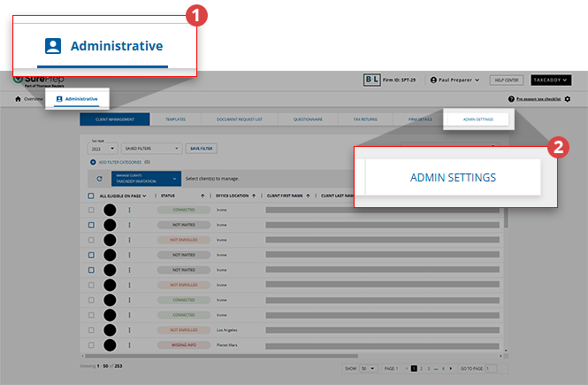
Task: Click the BL firm logo
Action: click(x=371, y=80)
